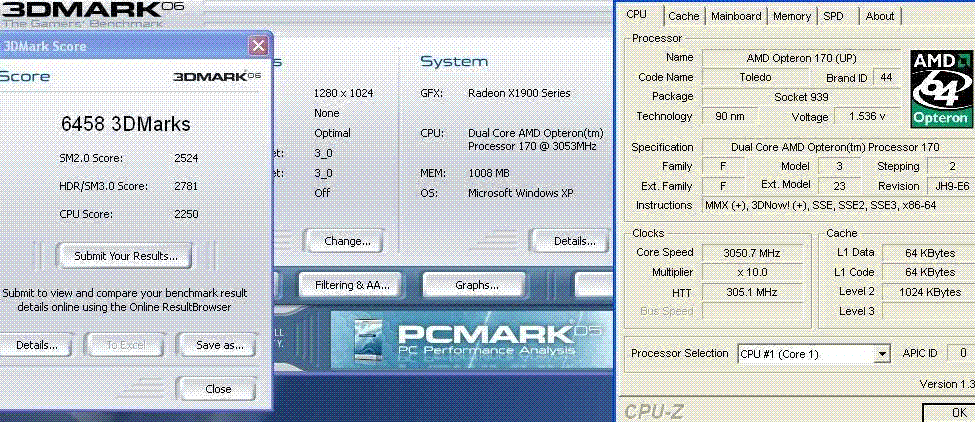
Task: Click the Core Speed value field
Action: (751, 253)
